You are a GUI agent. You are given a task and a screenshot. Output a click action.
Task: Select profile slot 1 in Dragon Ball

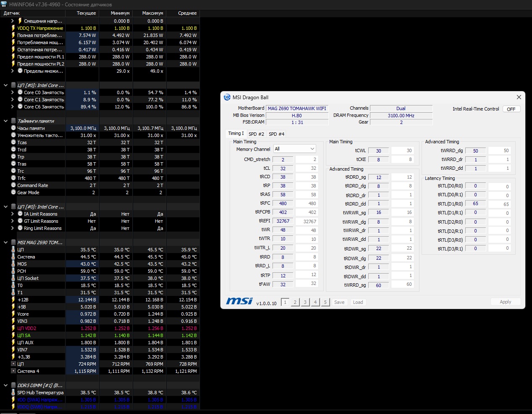285,302
